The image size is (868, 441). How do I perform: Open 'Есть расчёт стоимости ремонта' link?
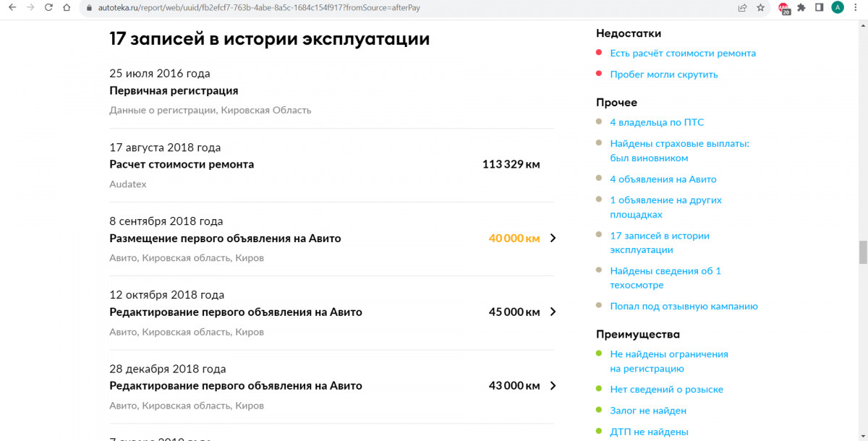[x=683, y=53]
